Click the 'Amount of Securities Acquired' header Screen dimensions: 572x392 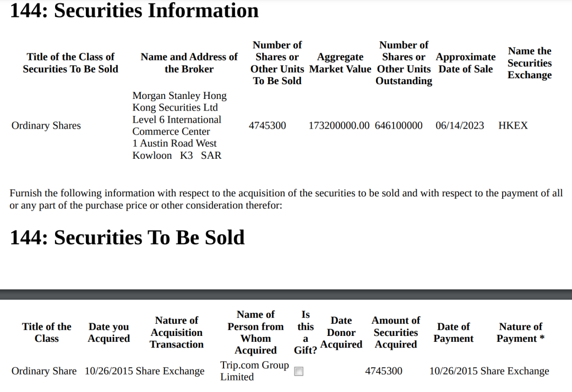pyautogui.click(x=396, y=332)
